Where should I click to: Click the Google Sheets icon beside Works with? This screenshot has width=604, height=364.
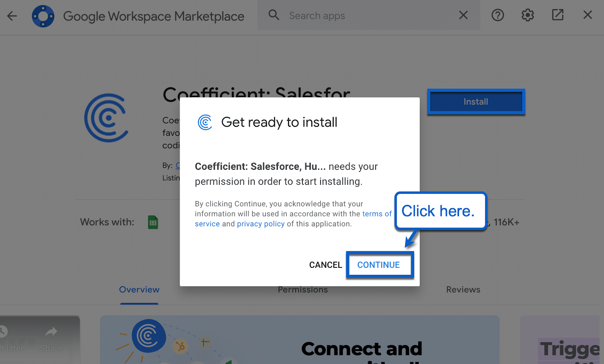point(153,222)
